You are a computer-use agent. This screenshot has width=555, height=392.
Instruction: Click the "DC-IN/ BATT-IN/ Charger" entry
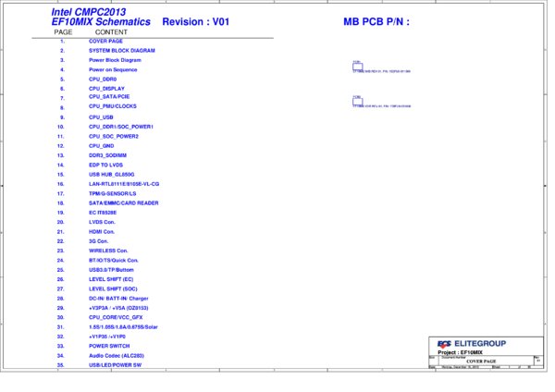118,299
